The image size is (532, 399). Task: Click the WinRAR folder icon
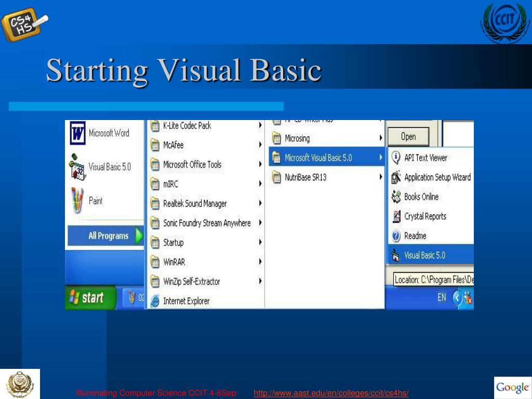click(155, 262)
